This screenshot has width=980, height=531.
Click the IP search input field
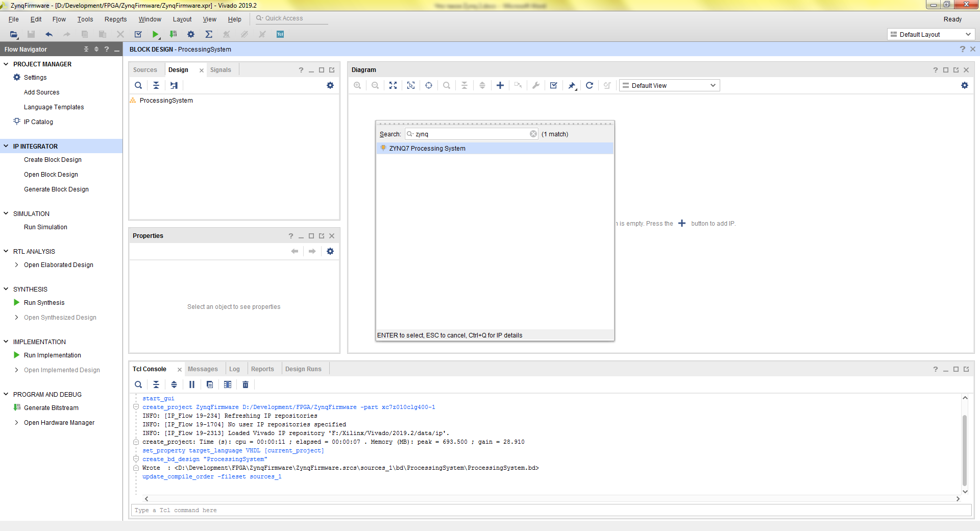click(x=471, y=134)
